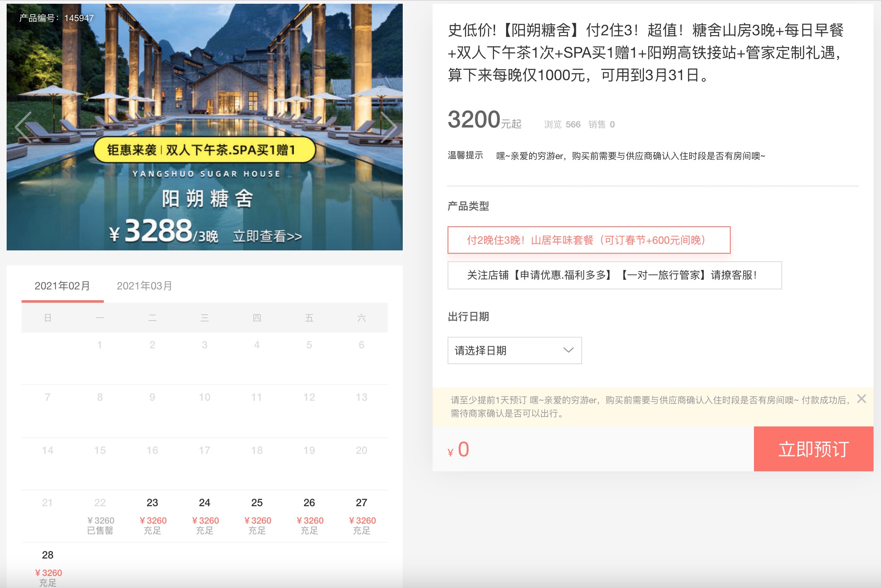Select the 关注店铺 申请优惠 product option
Viewport: 881px width, 588px height.
click(614, 275)
